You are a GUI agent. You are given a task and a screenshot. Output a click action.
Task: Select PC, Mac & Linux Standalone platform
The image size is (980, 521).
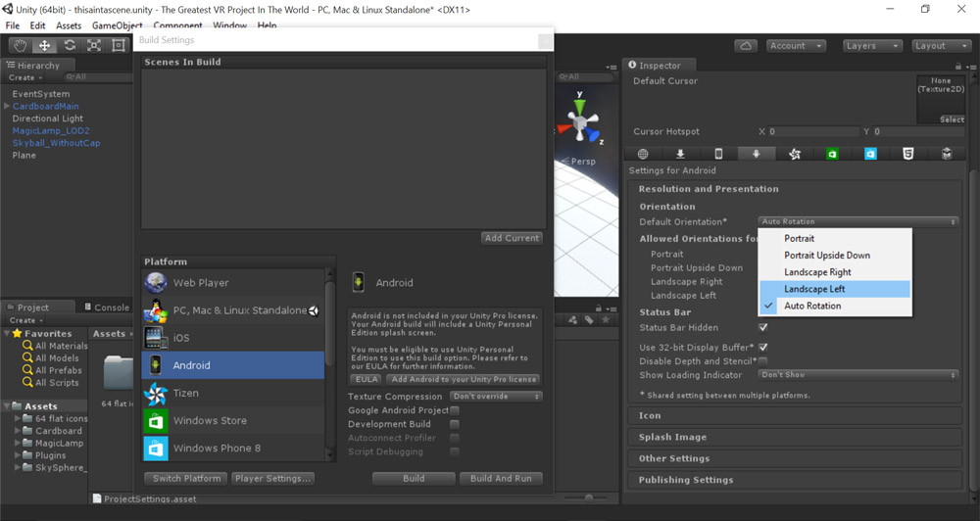pyautogui.click(x=233, y=309)
